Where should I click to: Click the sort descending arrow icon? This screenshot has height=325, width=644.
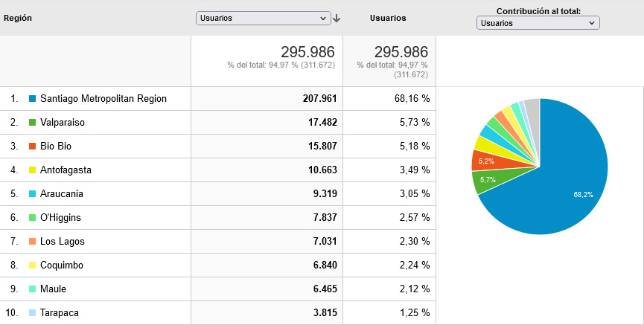pyautogui.click(x=337, y=18)
